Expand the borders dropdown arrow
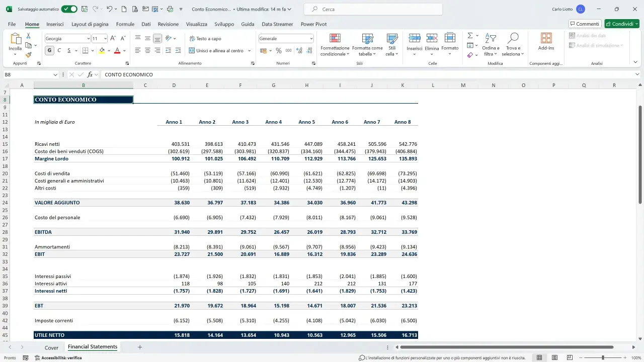Image resolution: width=644 pixels, height=362 pixels. (x=93, y=50)
